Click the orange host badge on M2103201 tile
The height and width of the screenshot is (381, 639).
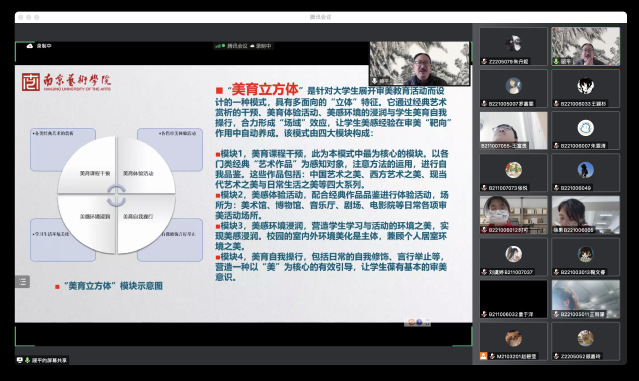coord(483,356)
